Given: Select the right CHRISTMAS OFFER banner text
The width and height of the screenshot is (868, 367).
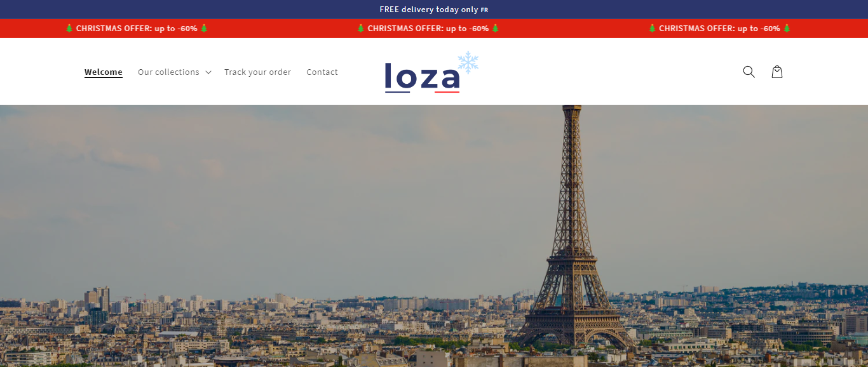Looking at the screenshot, I should [x=719, y=29].
